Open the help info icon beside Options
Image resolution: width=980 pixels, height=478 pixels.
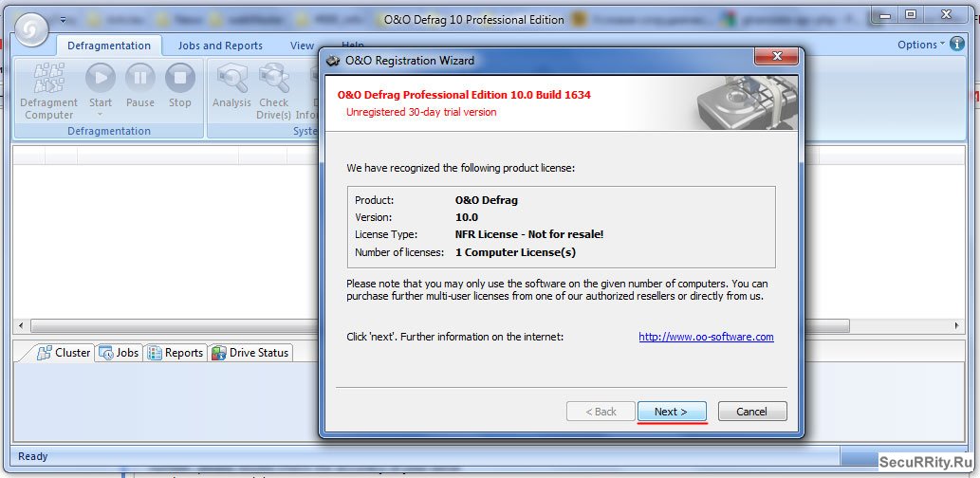[957, 44]
